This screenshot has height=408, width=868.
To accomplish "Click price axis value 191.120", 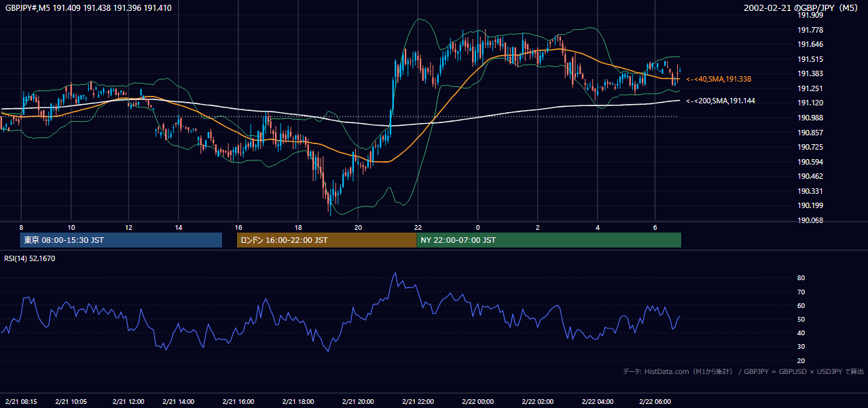I will (810, 103).
